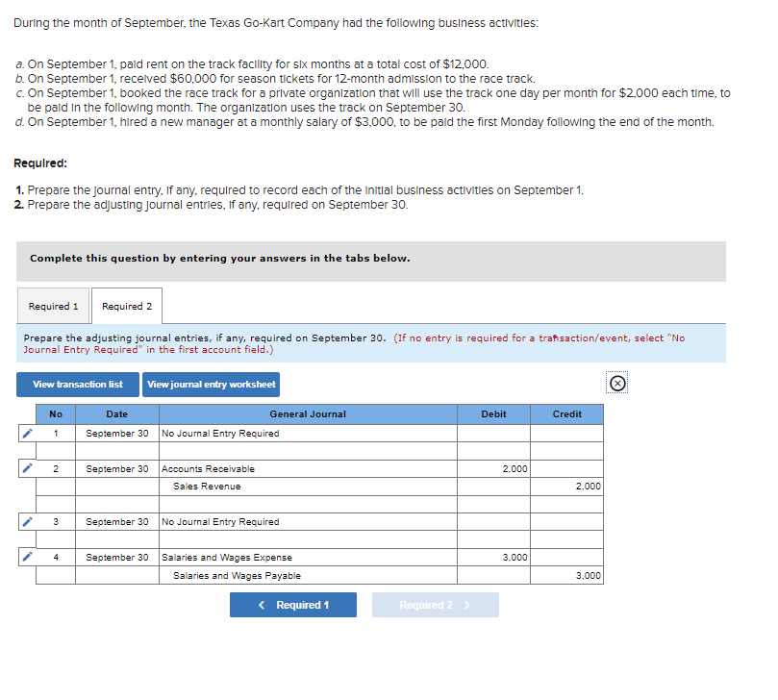Select Salaries and Wages Expense line

[x=308, y=557]
